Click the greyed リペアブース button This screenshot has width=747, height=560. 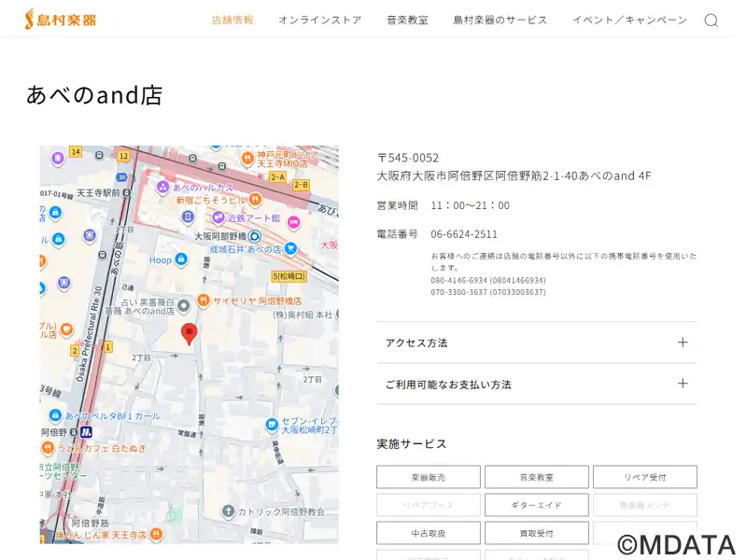tap(429, 505)
